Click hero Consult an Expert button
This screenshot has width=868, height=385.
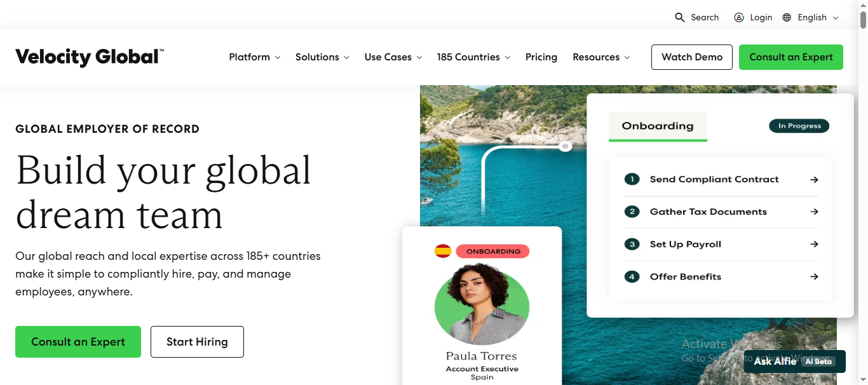(78, 342)
